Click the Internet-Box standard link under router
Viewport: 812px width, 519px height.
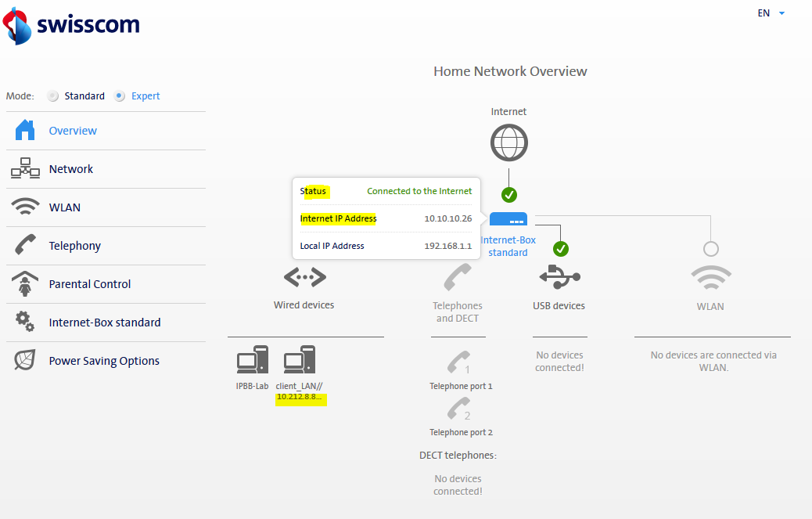point(508,247)
